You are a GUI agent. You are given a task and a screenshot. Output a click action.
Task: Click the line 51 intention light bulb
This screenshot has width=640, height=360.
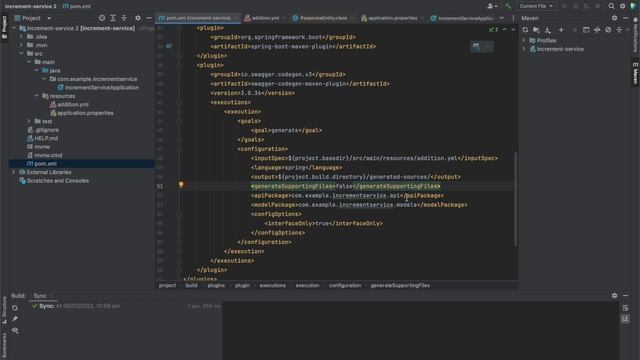coord(181,185)
